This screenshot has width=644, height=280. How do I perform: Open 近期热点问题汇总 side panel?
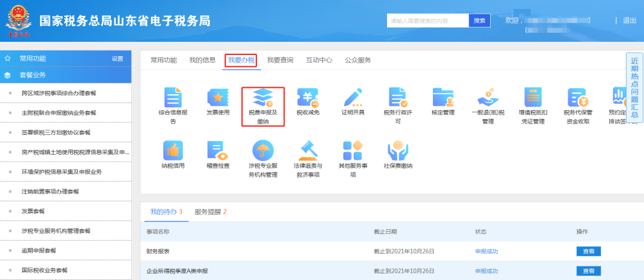click(634, 88)
